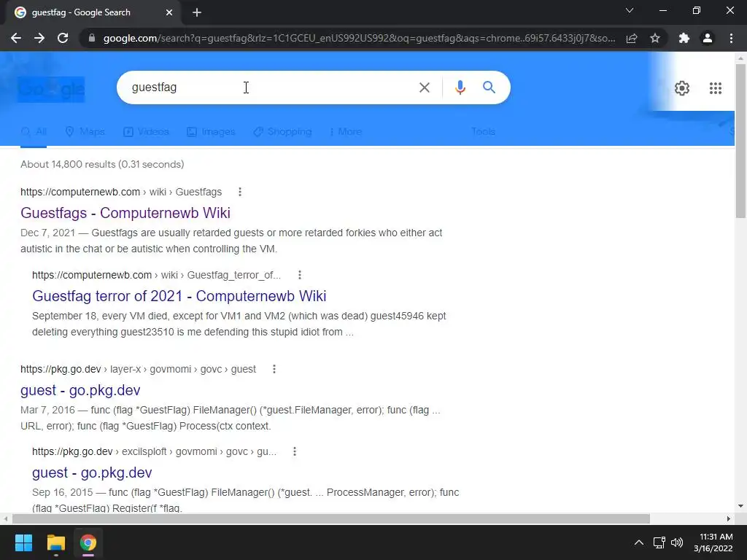Open excilsploft guest - go.pkg.dev result
Image resolution: width=747 pixels, height=560 pixels.
[x=92, y=472]
